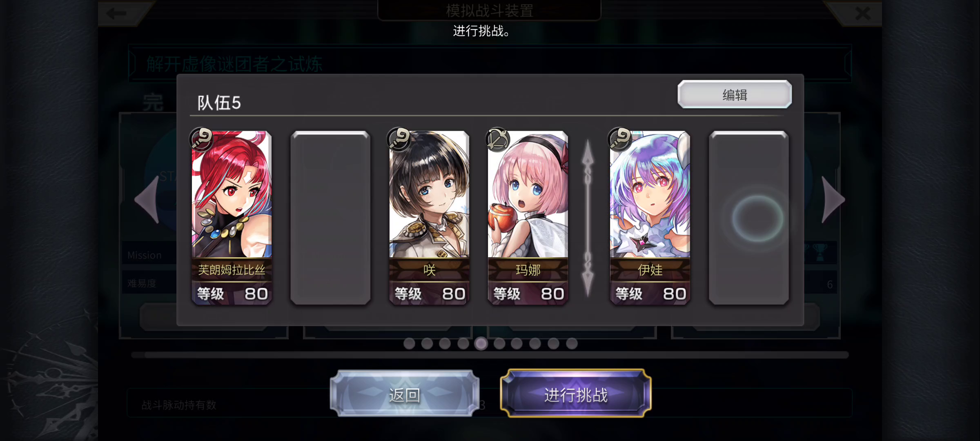Click the bow class icon on 玛娜's card
980x441 pixels.
[x=497, y=139]
